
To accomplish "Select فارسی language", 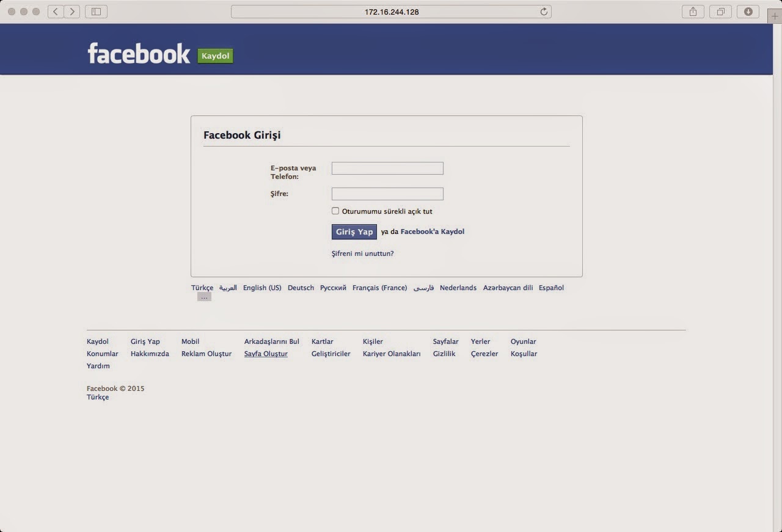I will (423, 288).
